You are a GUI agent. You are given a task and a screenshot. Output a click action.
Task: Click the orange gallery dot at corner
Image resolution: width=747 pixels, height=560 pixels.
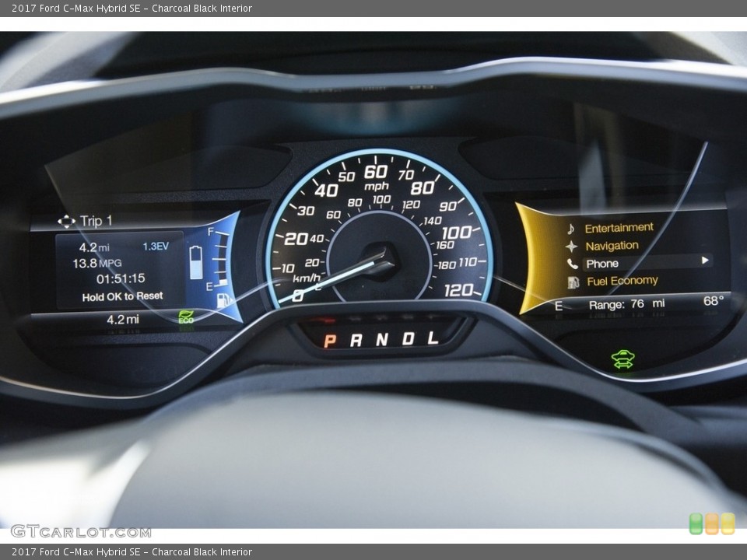tap(712, 523)
